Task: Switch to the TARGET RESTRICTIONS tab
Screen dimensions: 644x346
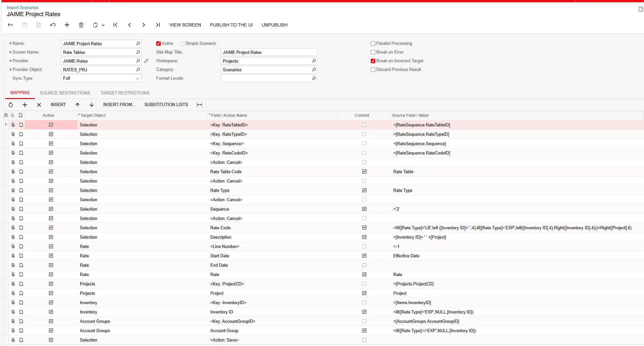Action: pos(125,93)
